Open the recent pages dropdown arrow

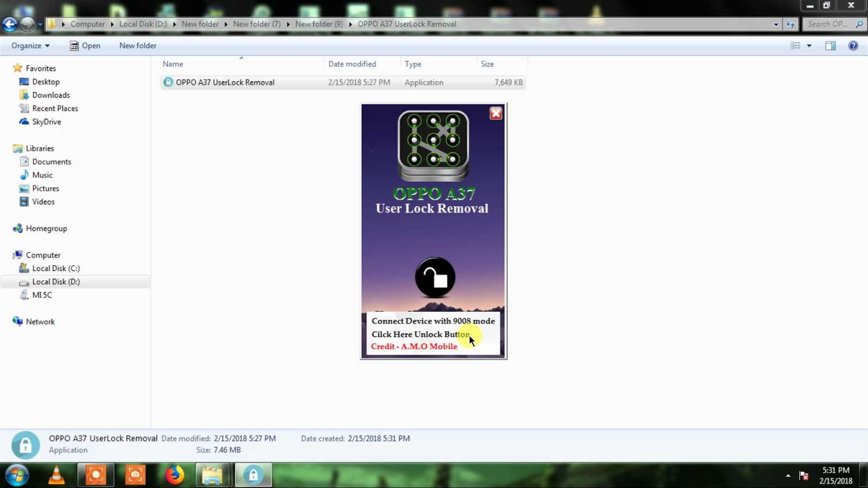coord(40,24)
